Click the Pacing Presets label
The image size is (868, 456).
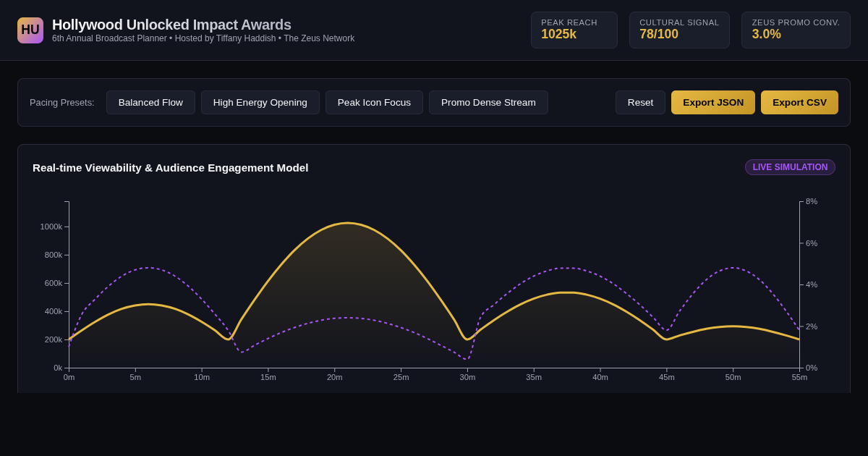point(62,102)
